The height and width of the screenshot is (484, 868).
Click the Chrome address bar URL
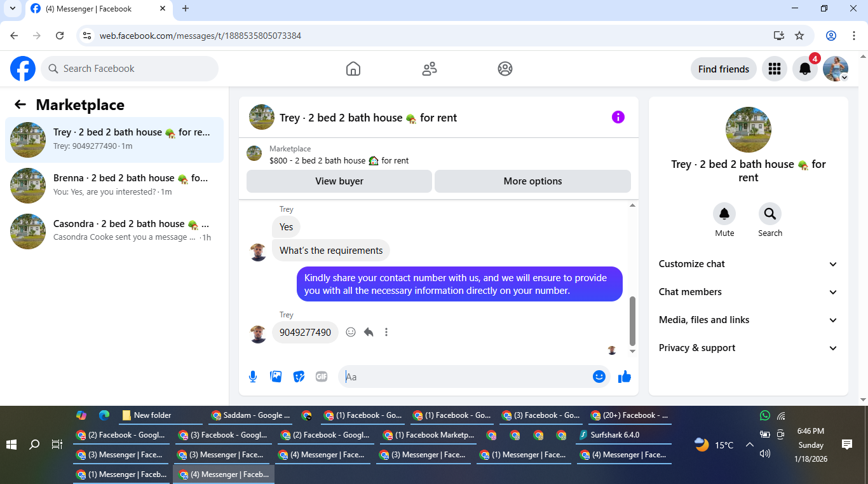(x=200, y=36)
